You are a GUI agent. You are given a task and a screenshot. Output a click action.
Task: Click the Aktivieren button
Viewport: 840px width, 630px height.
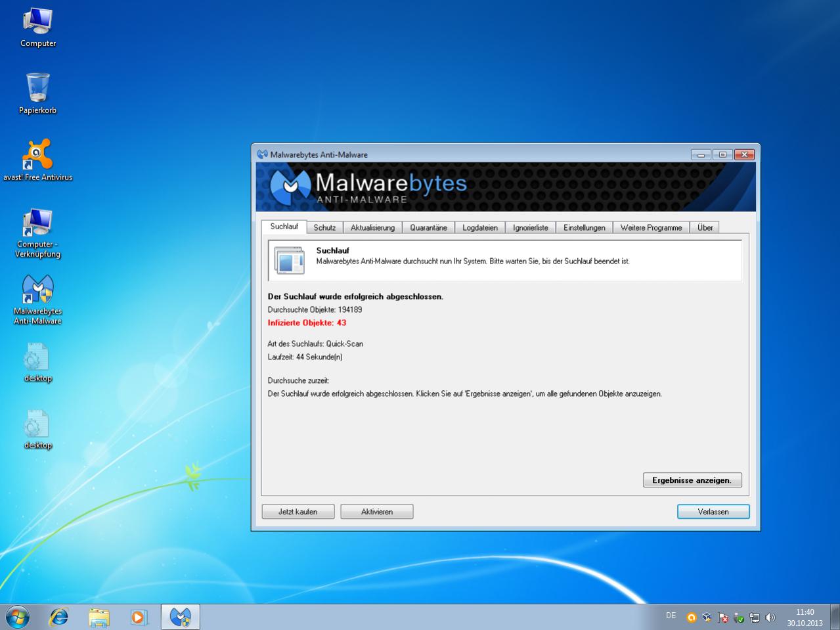[x=377, y=512]
